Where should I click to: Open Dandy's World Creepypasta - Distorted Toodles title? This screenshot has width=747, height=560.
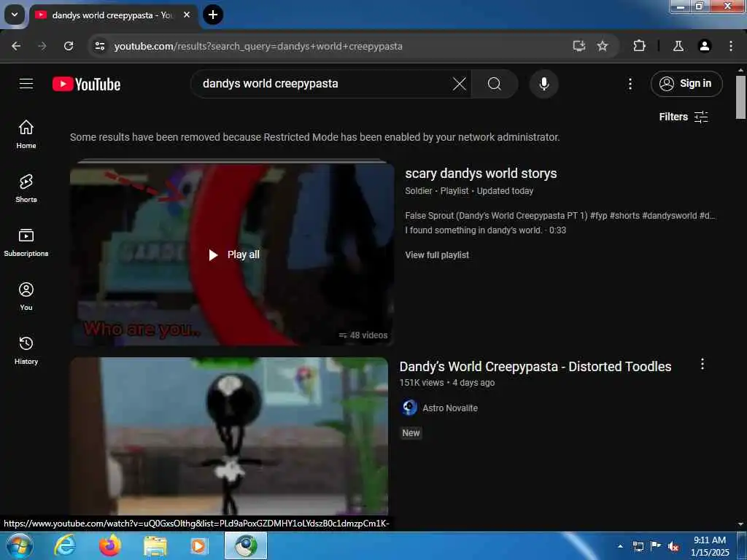pyautogui.click(x=535, y=367)
